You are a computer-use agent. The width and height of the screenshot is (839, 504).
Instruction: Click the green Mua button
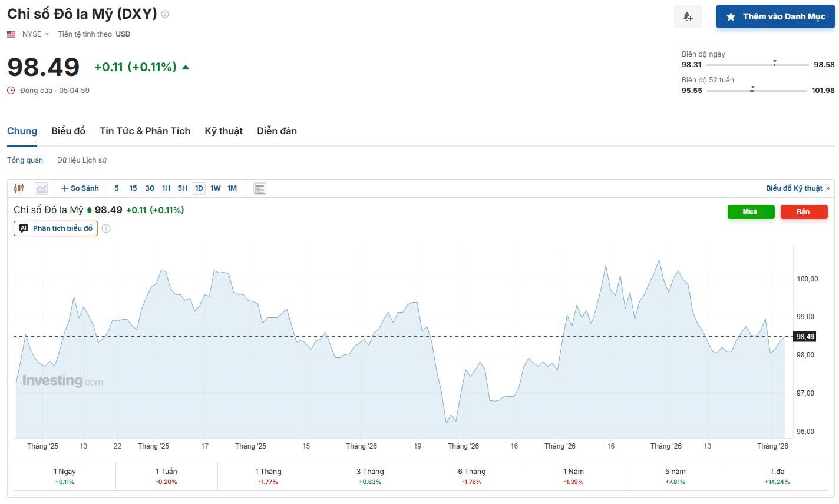751,212
